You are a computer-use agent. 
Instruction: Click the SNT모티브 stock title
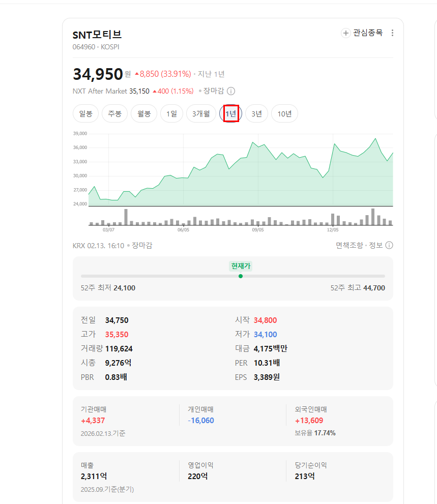pos(97,35)
